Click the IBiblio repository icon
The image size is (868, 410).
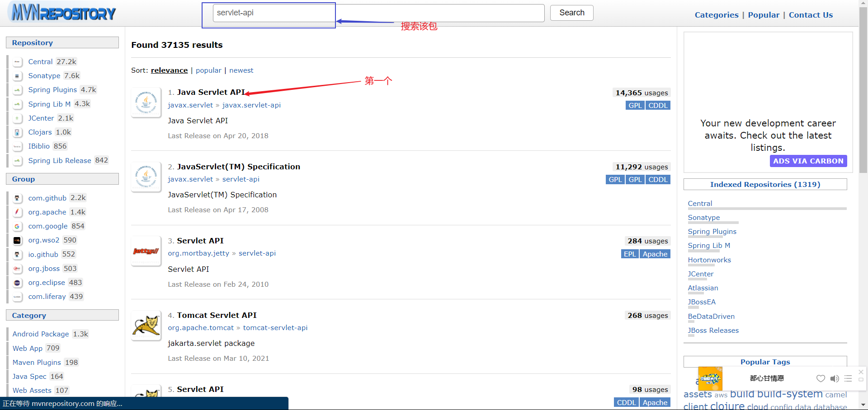click(18, 146)
